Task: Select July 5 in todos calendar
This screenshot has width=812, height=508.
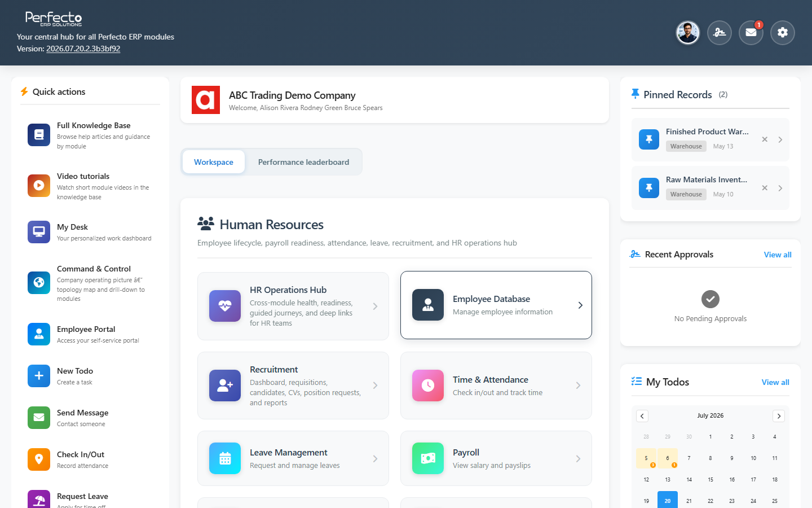Action: (x=646, y=458)
